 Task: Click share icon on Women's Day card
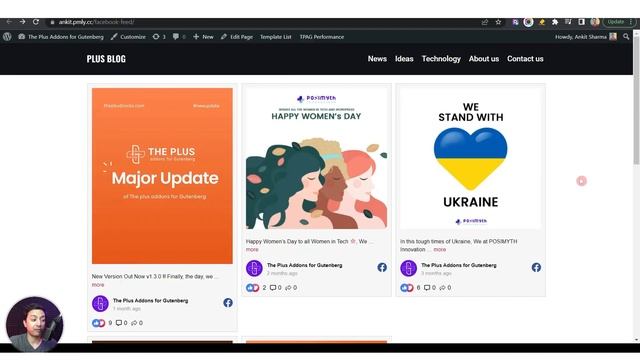click(288, 288)
